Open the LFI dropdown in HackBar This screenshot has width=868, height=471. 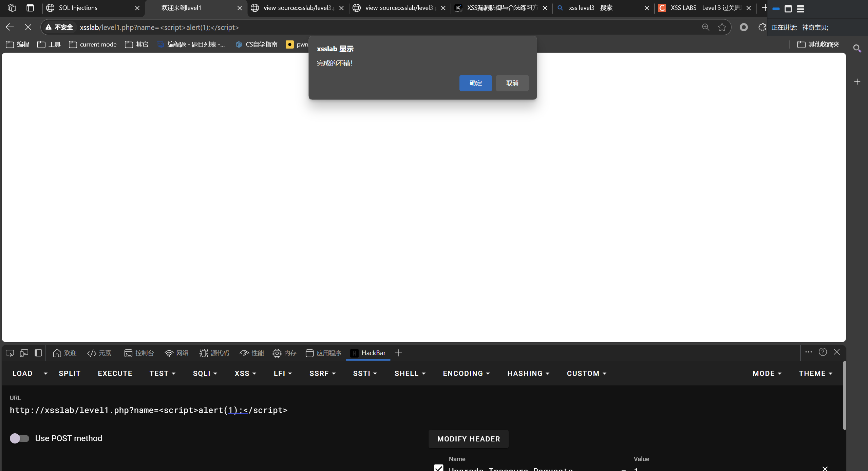pos(283,374)
